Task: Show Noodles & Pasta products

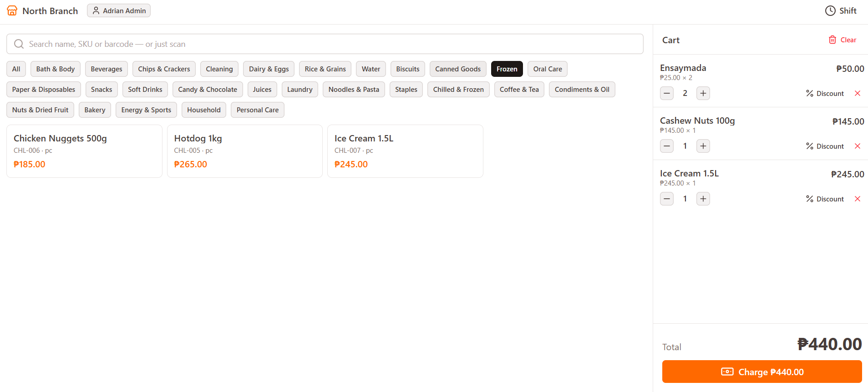Action: click(354, 89)
